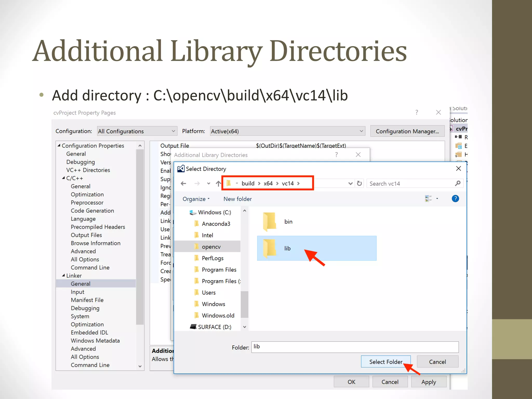The width and height of the screenshot is (532, 399).
Task: Collapse the Linker tree node
Action: (x=63, y=275)
